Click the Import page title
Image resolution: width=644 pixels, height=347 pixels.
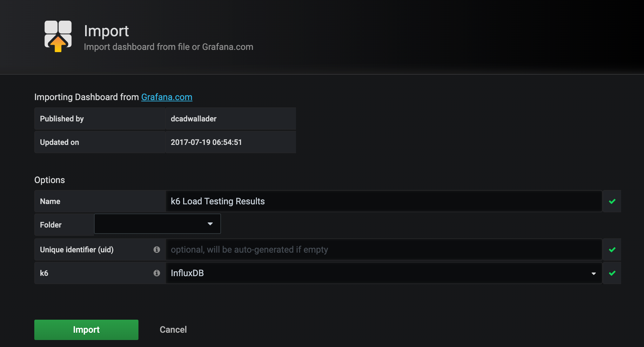[106, 31]
